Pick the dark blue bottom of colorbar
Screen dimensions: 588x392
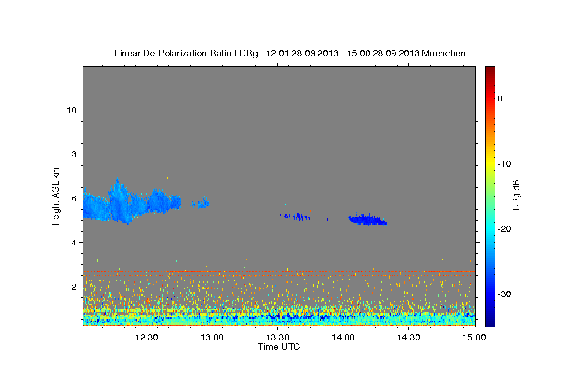pos(490,321)
